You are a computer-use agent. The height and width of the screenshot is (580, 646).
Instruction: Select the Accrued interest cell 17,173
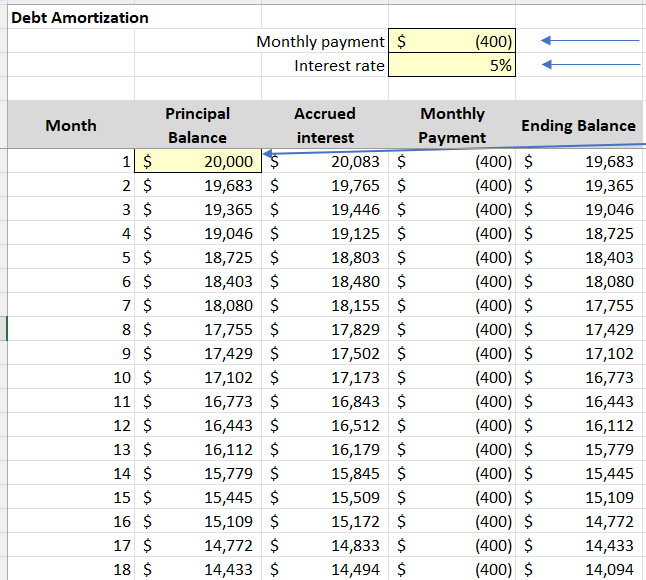(x=325, y=377)
